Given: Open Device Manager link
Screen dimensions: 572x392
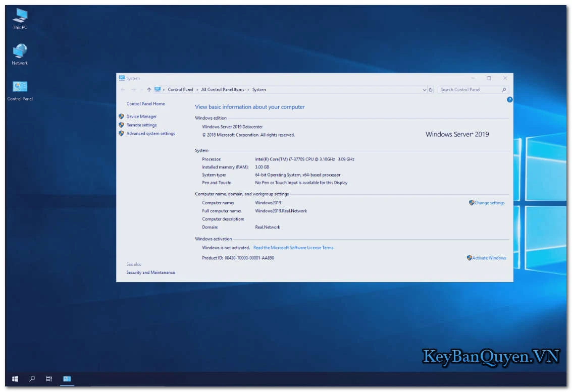Looking at the screenshot, I should coord(141,117).
